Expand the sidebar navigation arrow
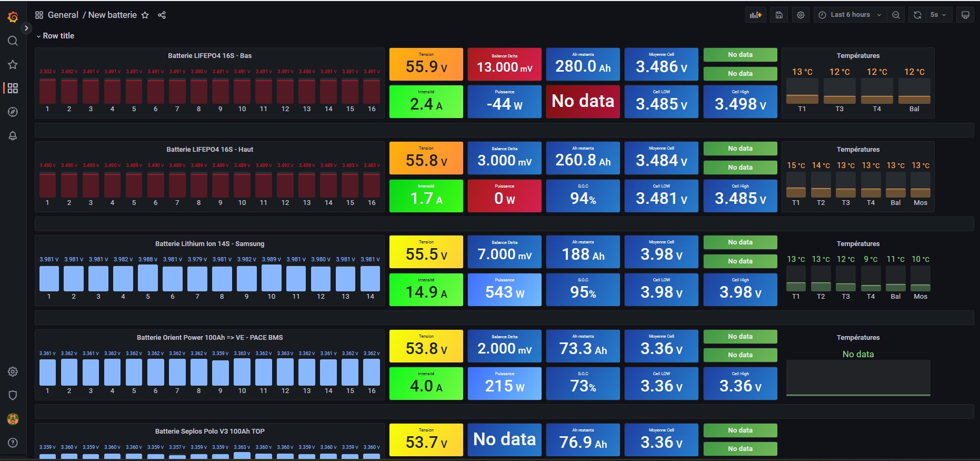Image resolution: width=980 pixels, height=461 pixels. coord(26,28)
